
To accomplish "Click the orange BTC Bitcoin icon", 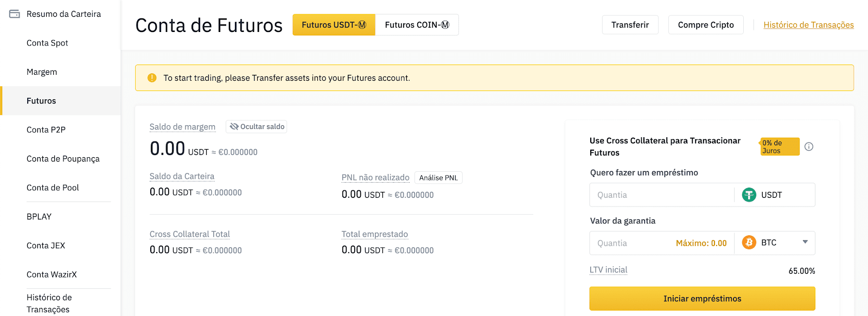I will (x=749, y=242).
